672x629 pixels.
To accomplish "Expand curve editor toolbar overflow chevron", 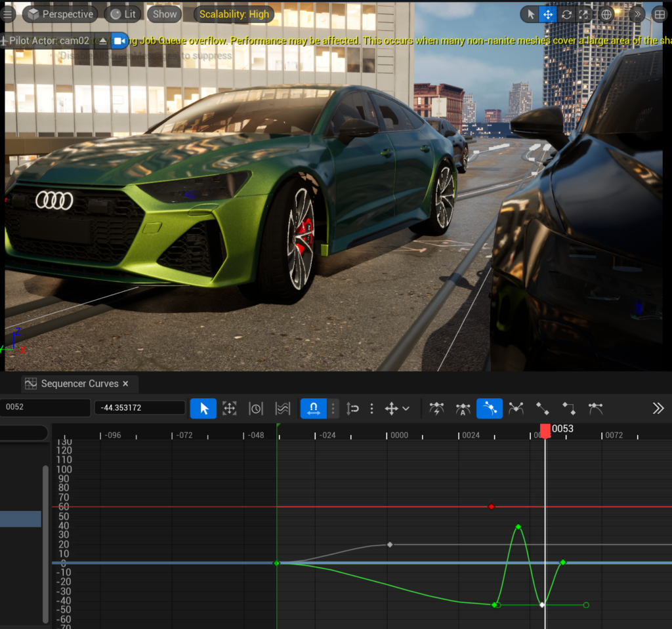I will point(658,409).
